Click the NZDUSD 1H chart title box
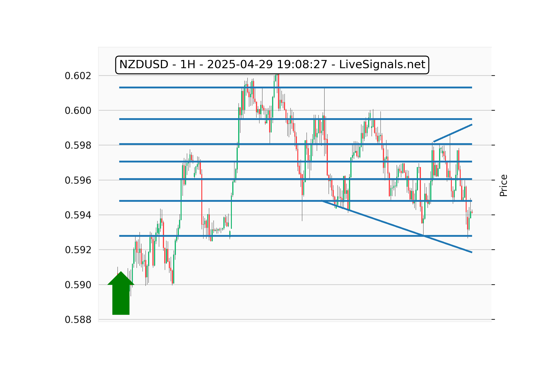Viewport: 546px width, 392px height. point(272,65)
